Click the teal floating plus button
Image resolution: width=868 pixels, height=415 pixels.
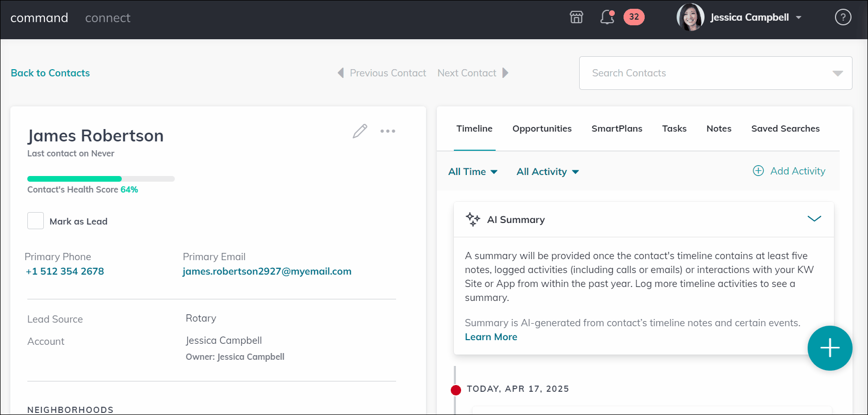pos(829,348)
